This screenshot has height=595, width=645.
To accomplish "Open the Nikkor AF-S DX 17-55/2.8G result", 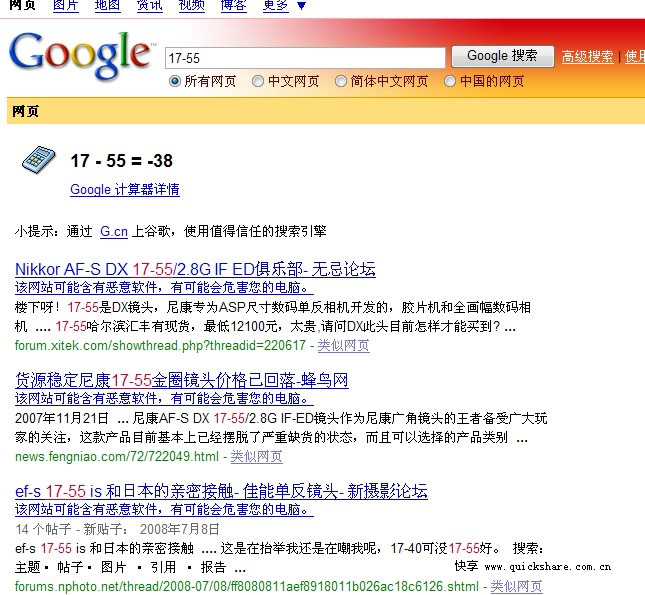I will click(x=195, y=269).
